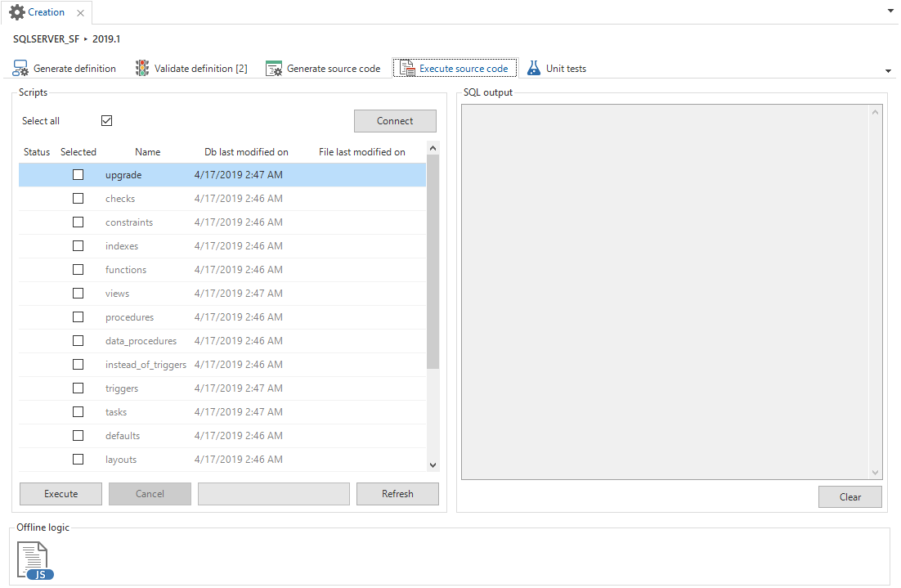The image size is (901, 588).
Task: Click the Execute button
Action: point(61,494)
